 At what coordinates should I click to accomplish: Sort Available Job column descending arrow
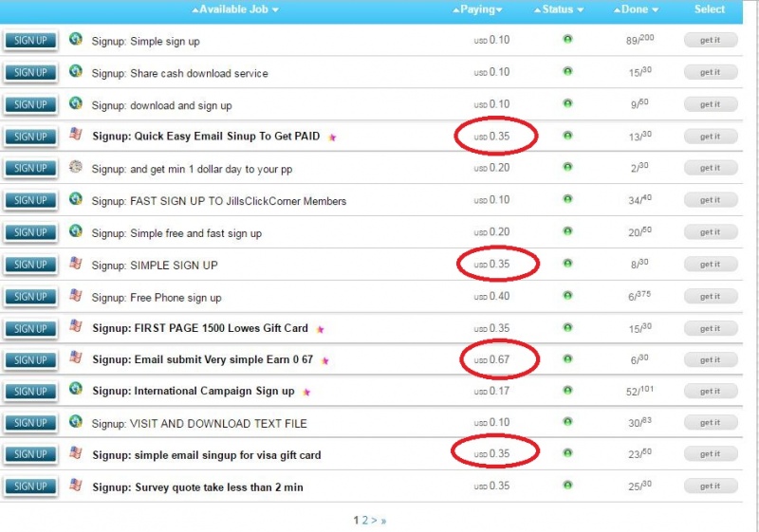[x=275, y=10]
